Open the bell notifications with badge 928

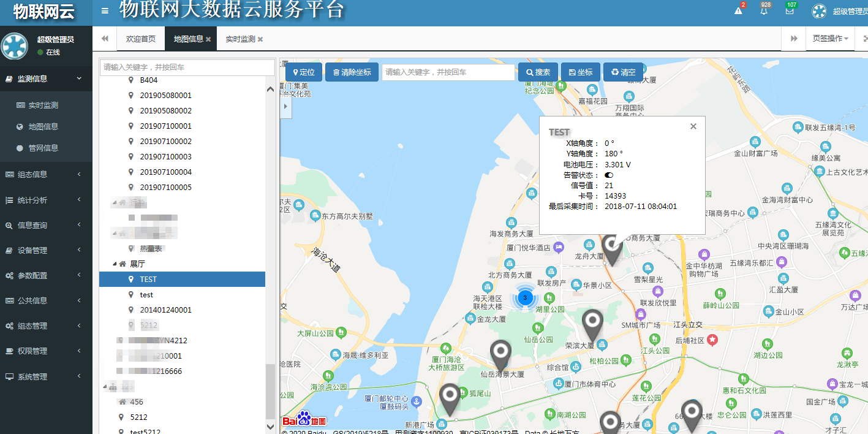pyautogui.click(x=764, y=10)
